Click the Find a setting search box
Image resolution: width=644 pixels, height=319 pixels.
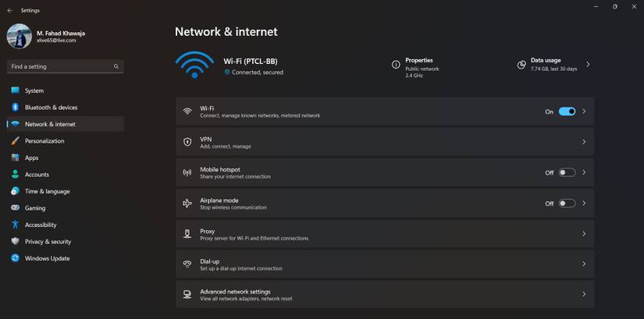pos(59,67)
